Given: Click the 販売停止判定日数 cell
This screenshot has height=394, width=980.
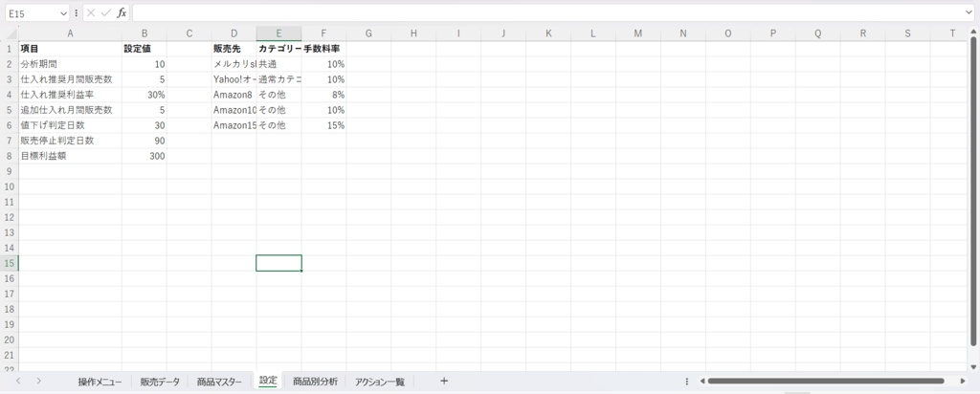Looking at the screenshot, I should pyautogui.click(x=70, y=141).
